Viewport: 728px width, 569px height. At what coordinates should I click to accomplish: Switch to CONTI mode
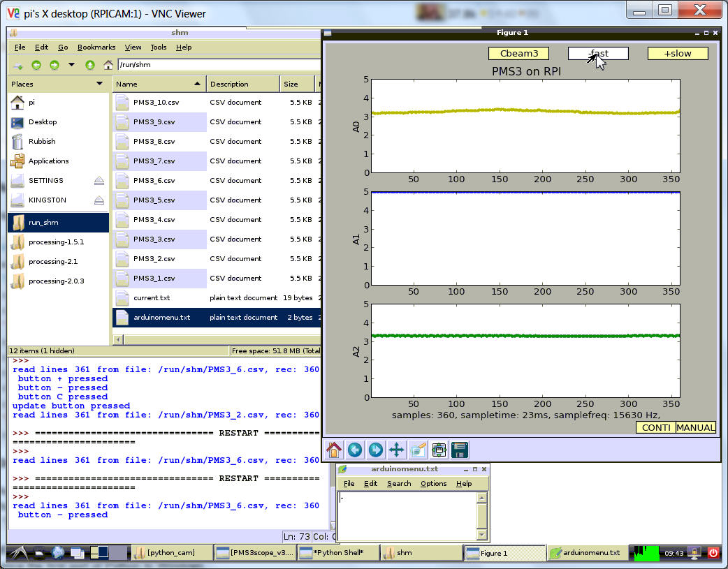(x=655, y=427)
